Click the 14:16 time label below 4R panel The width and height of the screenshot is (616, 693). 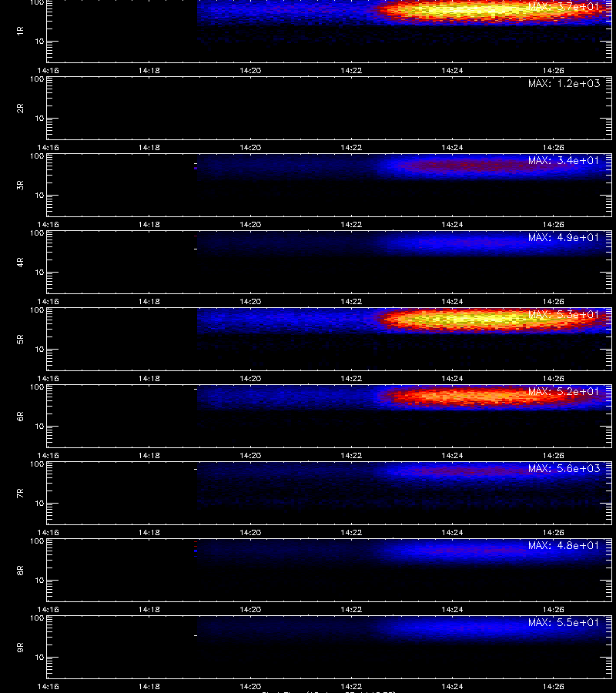tap(49, 301)
